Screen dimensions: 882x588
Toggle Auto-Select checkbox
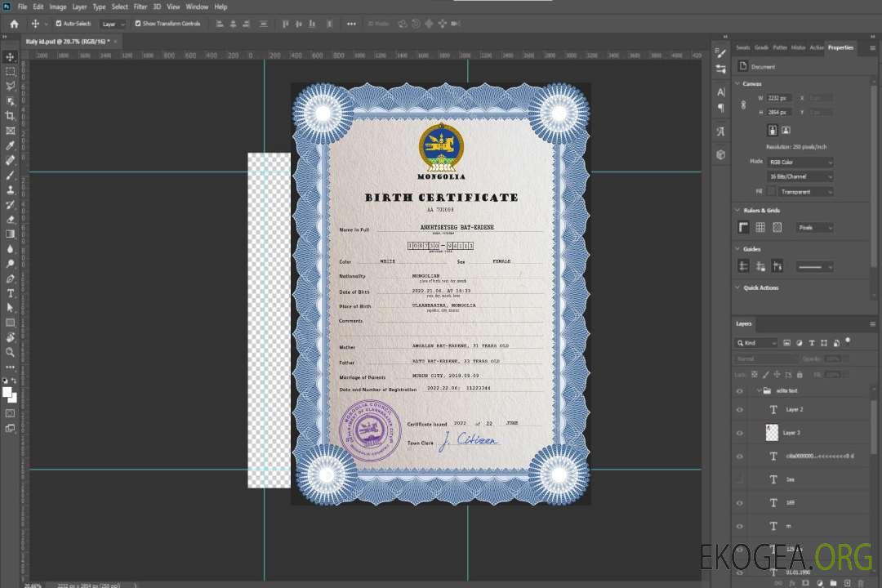59,24
